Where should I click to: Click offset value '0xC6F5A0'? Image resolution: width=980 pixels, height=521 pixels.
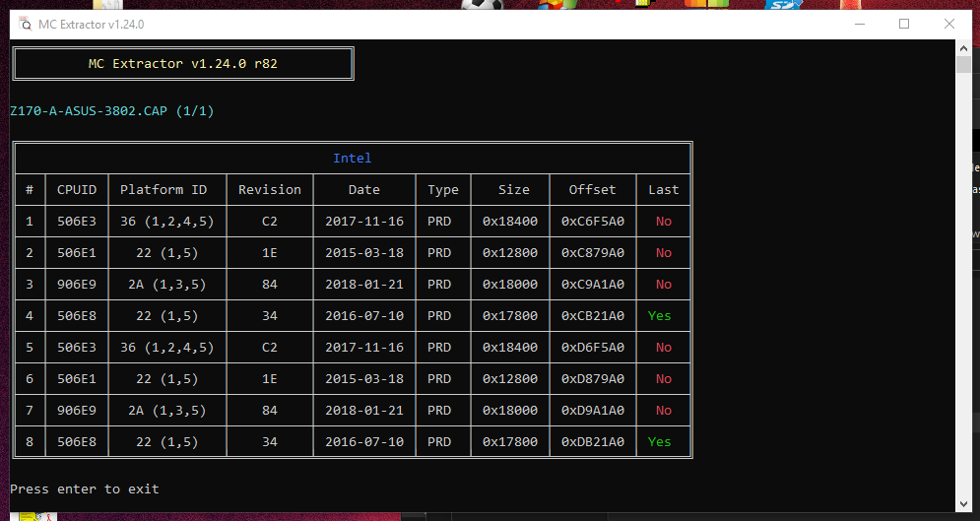click(x=593, y=222)
